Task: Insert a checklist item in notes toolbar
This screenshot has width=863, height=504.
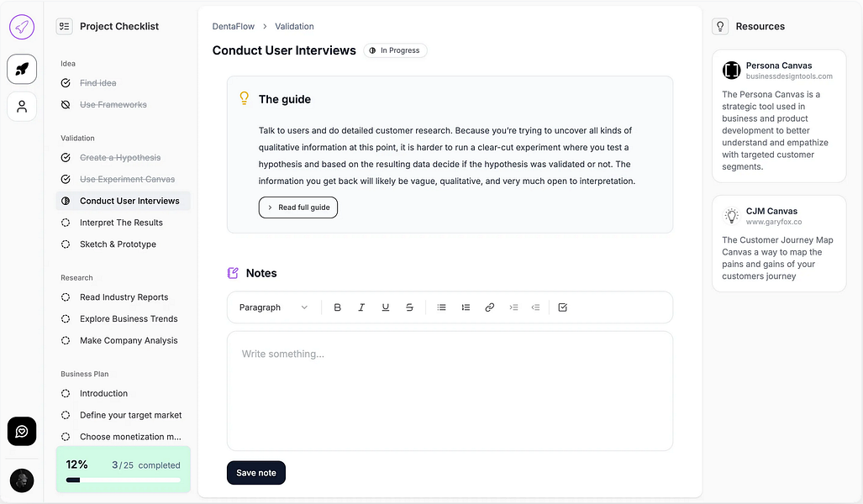Action: click(x=563, y=307)
